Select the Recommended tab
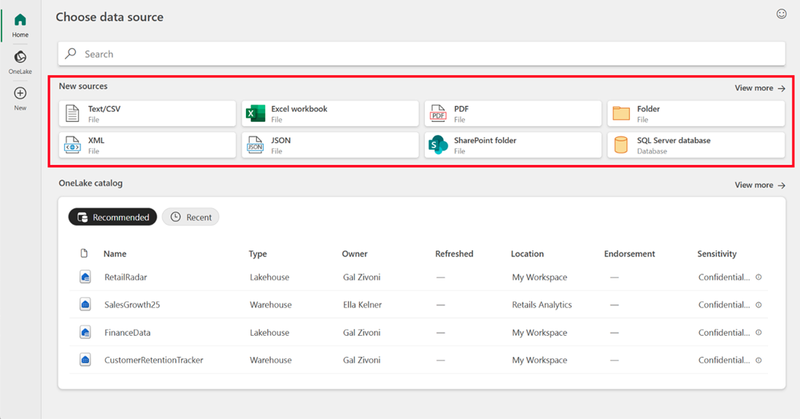800x419 pixels. tap(113, 217)
